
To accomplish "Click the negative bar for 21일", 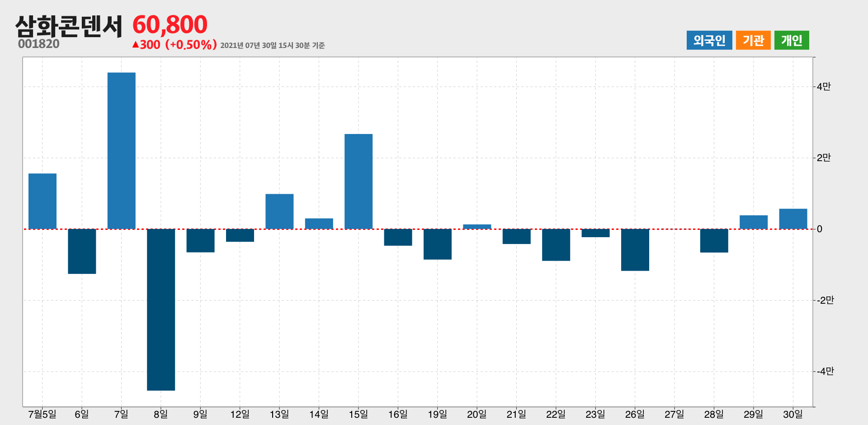I will point(516,236).
